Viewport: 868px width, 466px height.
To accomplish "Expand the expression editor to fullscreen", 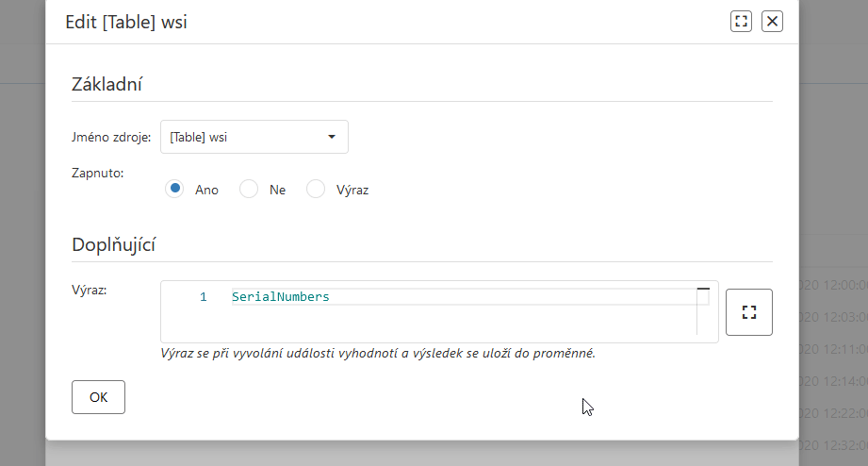I will (x=749, y=312).
